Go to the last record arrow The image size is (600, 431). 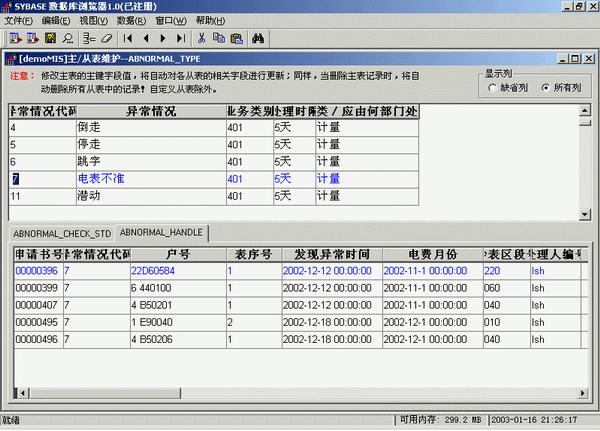pyautogui.click(x=180, y=38)
